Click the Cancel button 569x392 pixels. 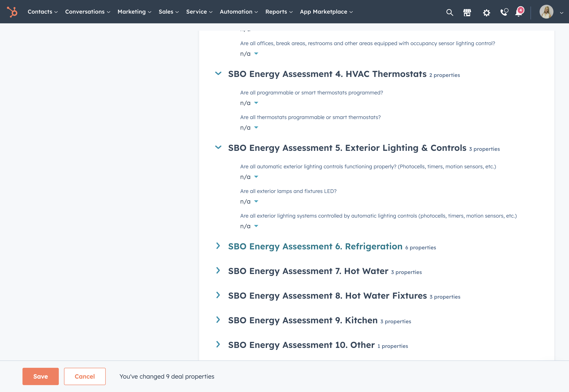click(85, 376)
